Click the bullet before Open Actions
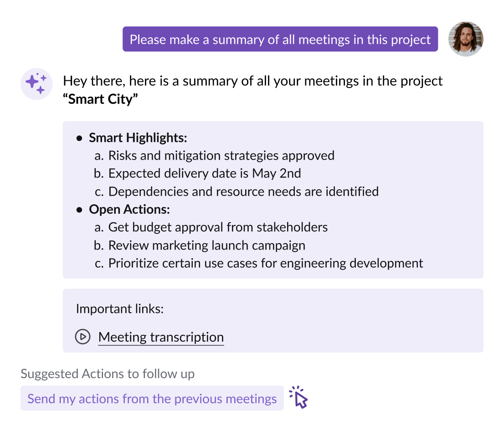504x432 pixels. pos(80,210)
